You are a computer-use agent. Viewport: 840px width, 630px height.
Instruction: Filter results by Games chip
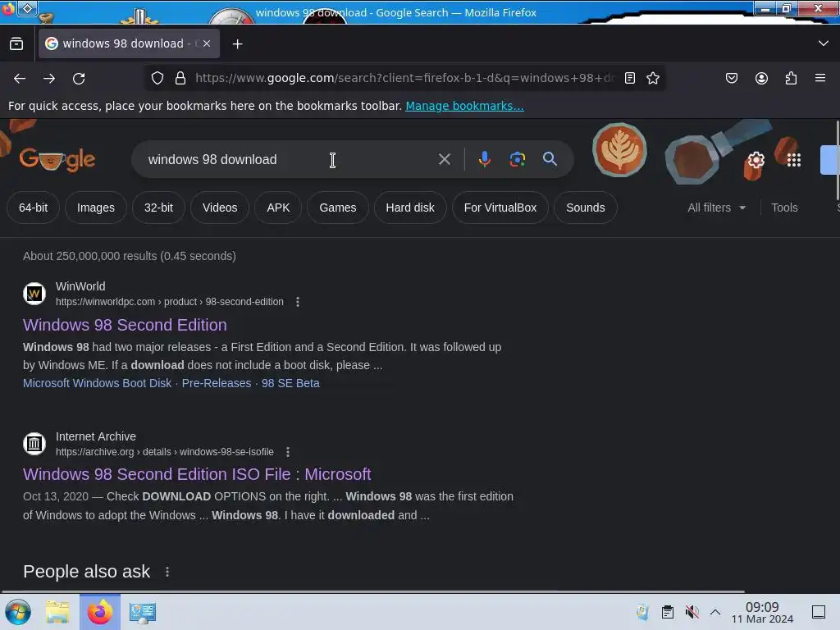337,208
